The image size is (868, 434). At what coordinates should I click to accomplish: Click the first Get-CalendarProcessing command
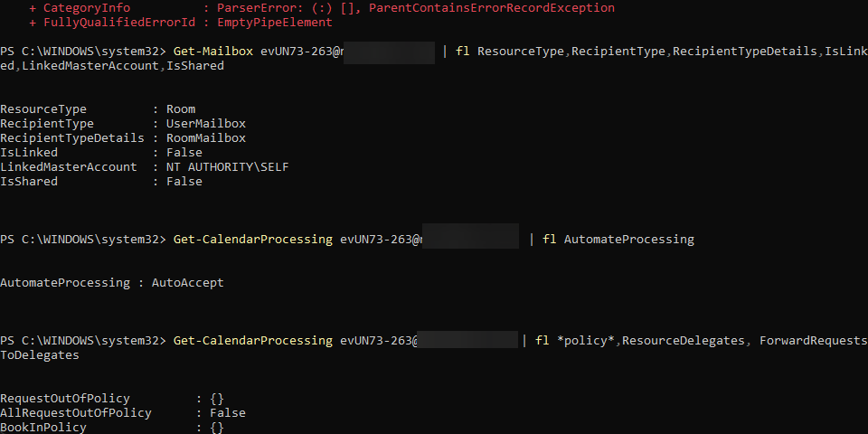point(253,239)
